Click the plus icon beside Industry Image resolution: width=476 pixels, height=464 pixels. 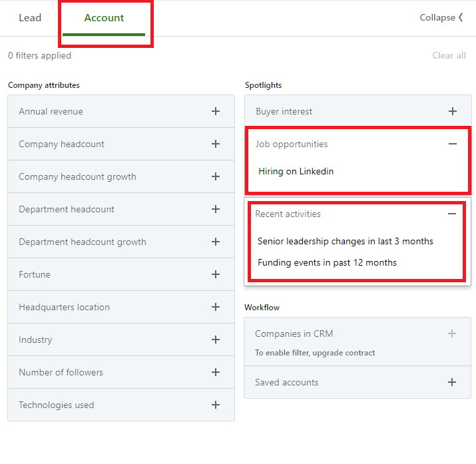click(x=215, y=340)
